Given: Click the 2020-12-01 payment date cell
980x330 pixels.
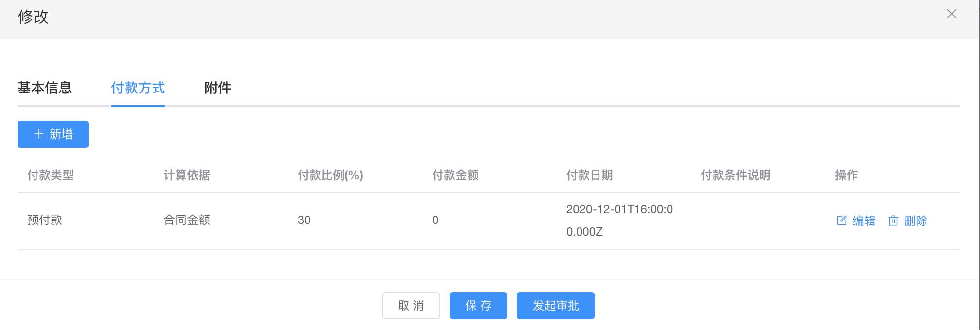Looking at the screenshot, I should [x=619, y=220].
